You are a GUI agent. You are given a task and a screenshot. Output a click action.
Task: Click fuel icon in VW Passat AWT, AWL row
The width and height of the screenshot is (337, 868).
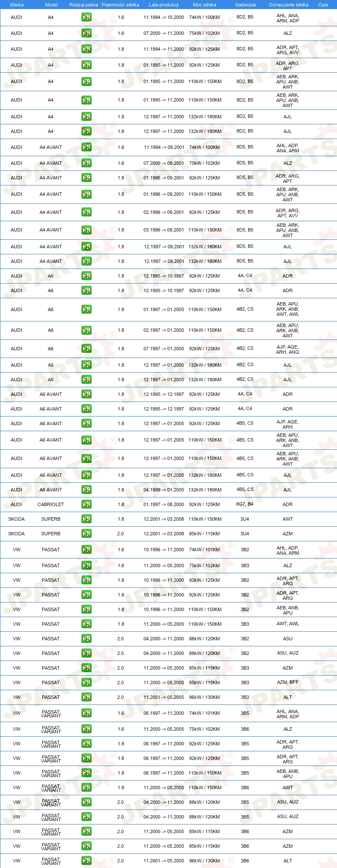click(x=86, y=624)
